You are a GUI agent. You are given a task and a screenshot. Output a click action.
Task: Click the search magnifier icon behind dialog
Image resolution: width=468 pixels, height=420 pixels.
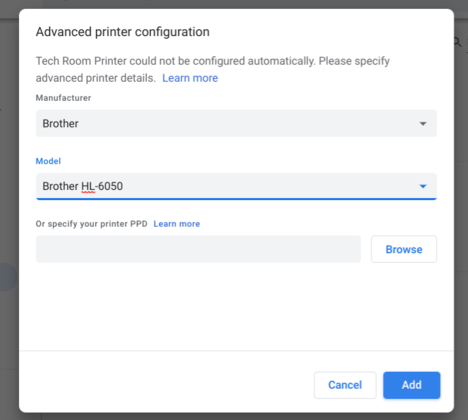(x=458, y=42)
